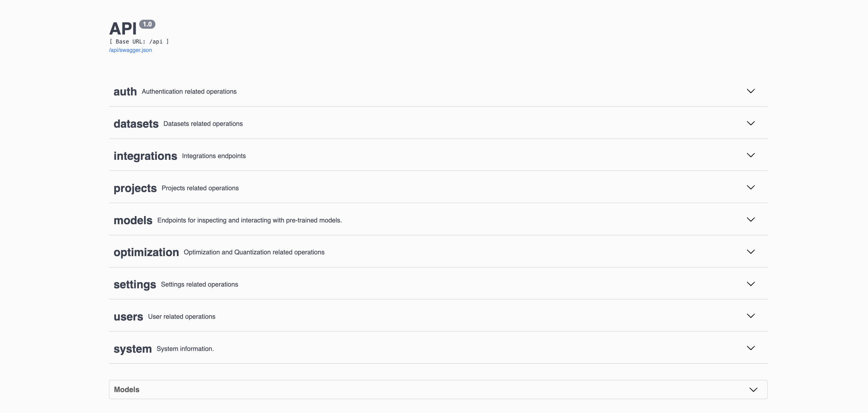This screenshot has width=868, height=413.
Task: Click 'User related operations' description
Action: (181, 317)
